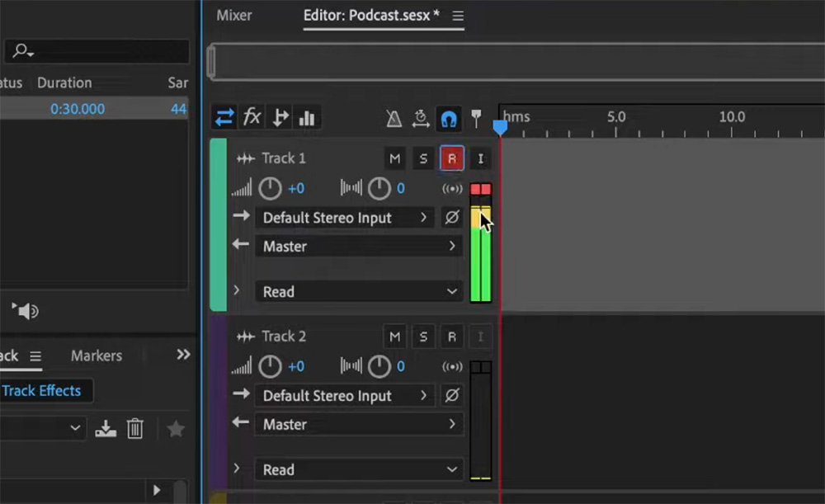Click the favorite star icon
The image size is (825, 504).
coord(176,429)
